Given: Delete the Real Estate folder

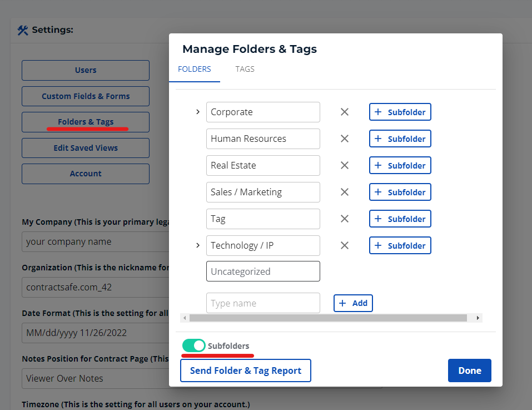Looking at the screenshot, I should 345,165.
